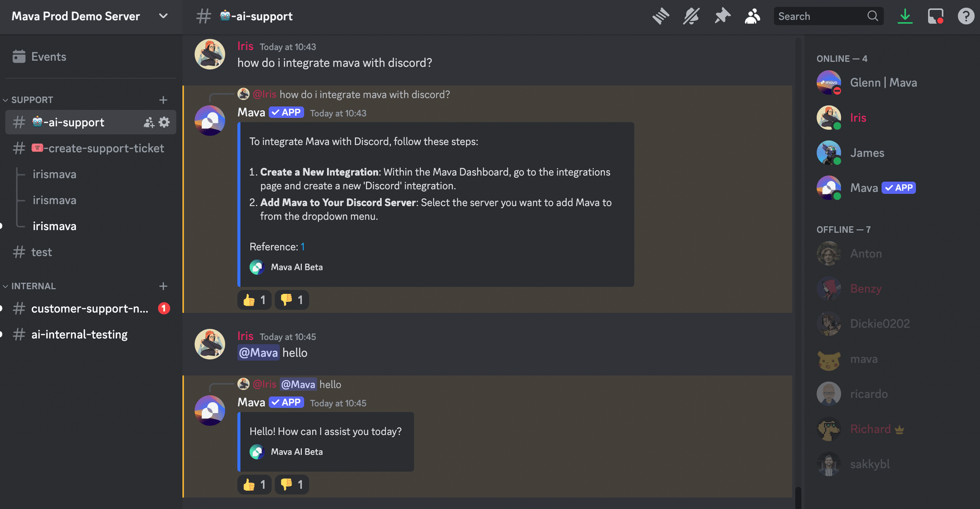The width and height of the screenshot is (980, 509).
Task: Open the Mava Prod Demo Server dropdown
Action: [x=163, y=16]
